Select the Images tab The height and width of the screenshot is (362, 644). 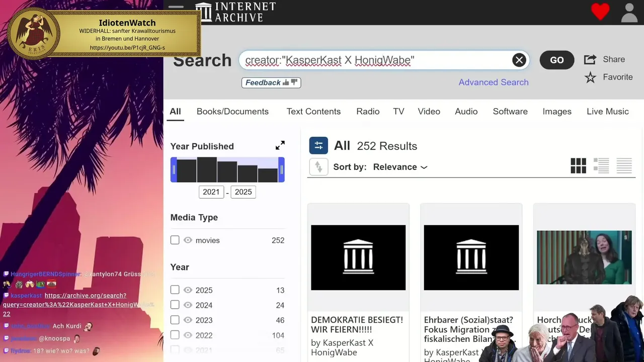point(557,112)
